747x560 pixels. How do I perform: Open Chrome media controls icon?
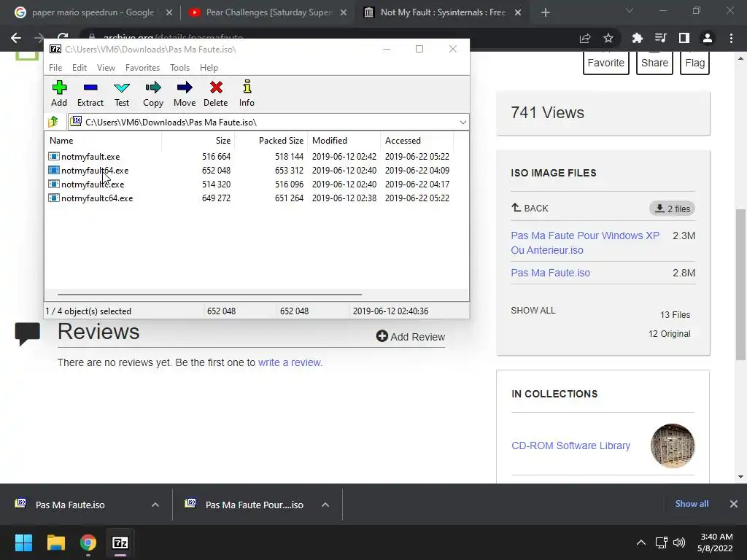point(660,38)
